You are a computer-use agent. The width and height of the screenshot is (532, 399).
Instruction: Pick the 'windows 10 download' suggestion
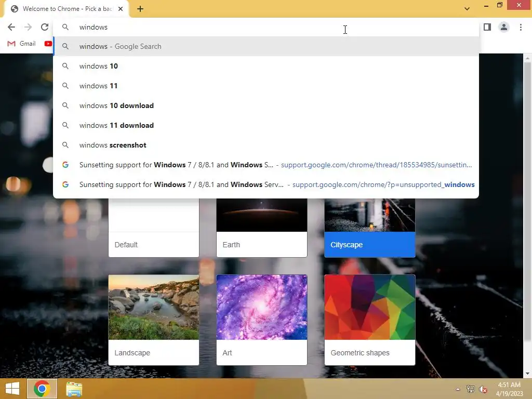click(266, 105)
